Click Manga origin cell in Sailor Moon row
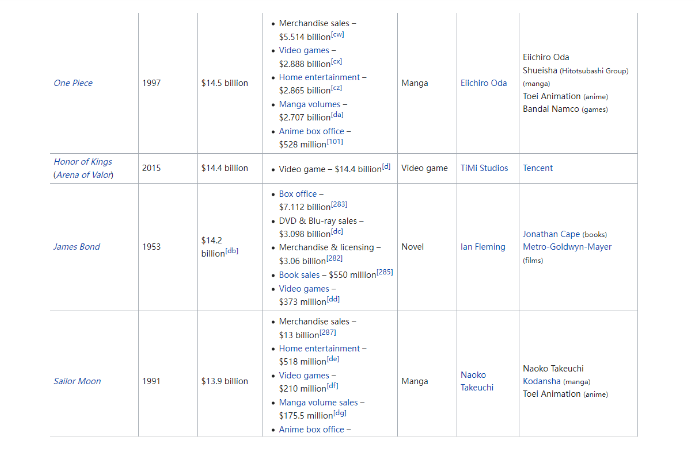695x449 pixels. pyautogui.click(x=414, y=381)
